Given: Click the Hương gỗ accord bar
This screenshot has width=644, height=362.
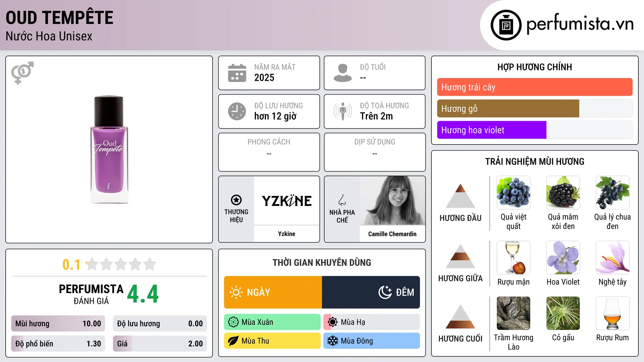Looking at the screenshot, I should click(x=535, y=108).
